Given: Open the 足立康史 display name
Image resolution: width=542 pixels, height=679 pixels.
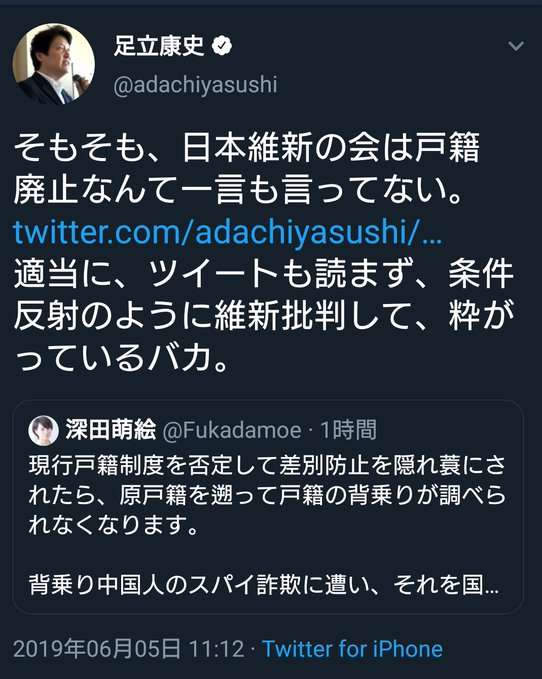Looking at the screenshot, I should pos(159,45).
